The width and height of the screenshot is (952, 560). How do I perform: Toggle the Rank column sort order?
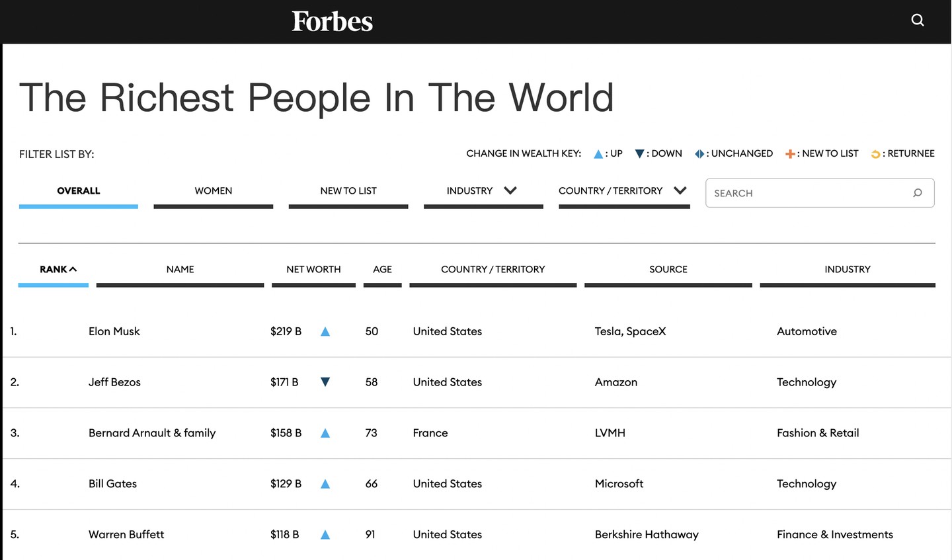coord(58,270)
